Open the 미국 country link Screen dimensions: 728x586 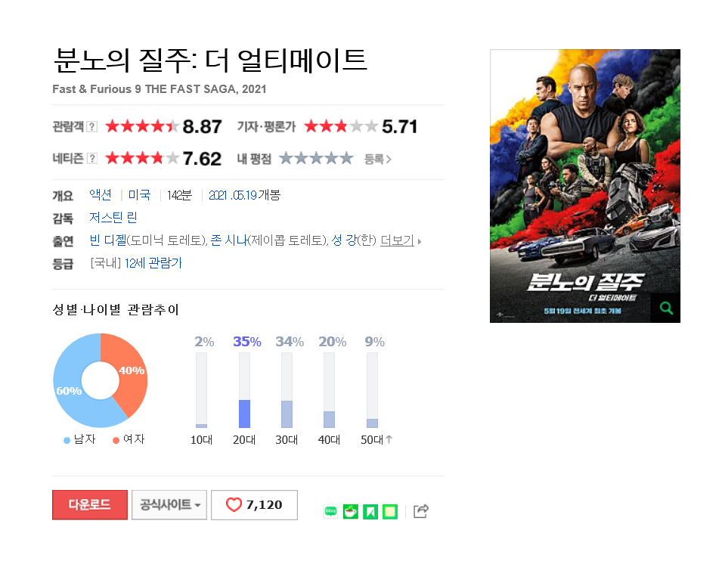[139, 195]
